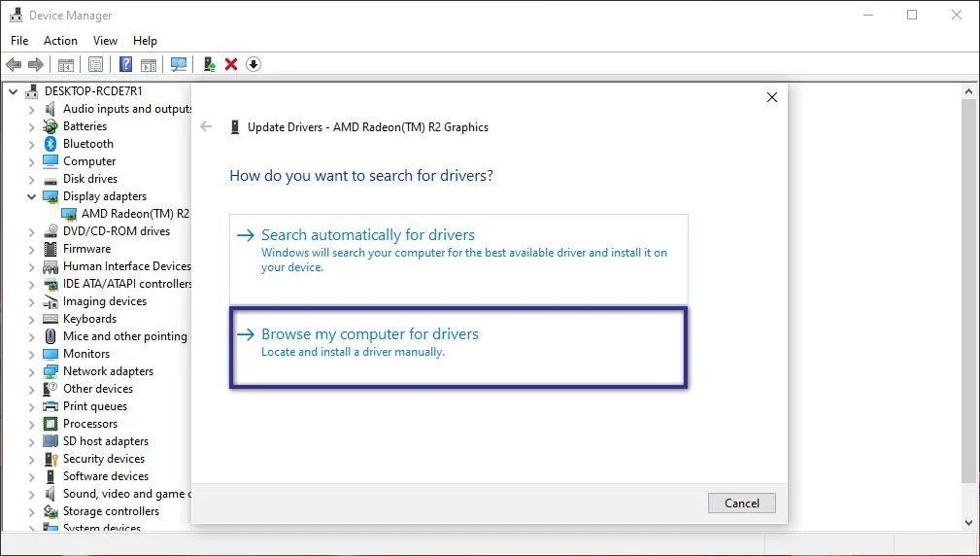Click the DVD/CD-ROM drives disc icon

tap(50, 231)
